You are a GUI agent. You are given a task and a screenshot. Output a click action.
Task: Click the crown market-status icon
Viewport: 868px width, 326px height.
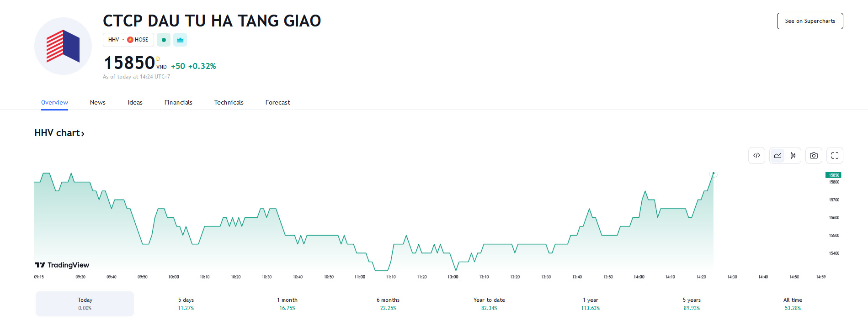[x=180, y=40]
